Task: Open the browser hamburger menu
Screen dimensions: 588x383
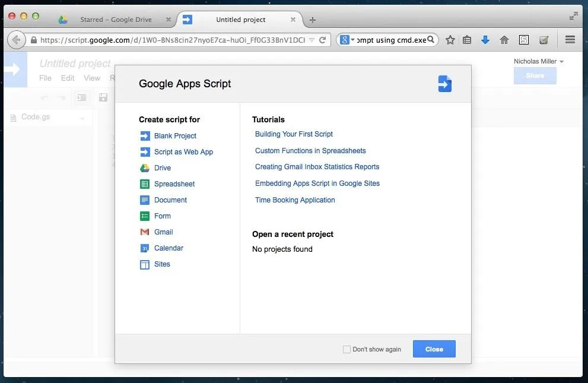Action: (570, 39)
